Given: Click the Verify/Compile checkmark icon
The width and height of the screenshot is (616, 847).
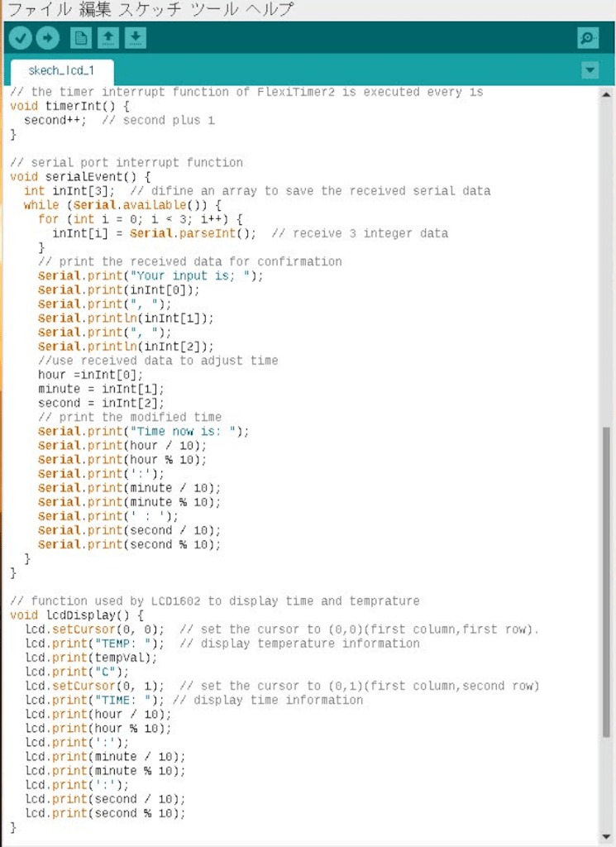Looking at the screenshot, I should pos(20,37).
